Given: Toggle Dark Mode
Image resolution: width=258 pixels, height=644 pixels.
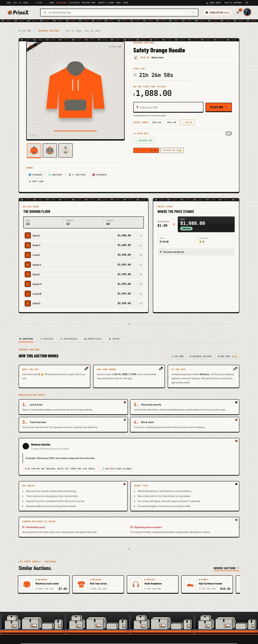Looking at the screenshot, I should pyautogui.click(x=213, y=3).
